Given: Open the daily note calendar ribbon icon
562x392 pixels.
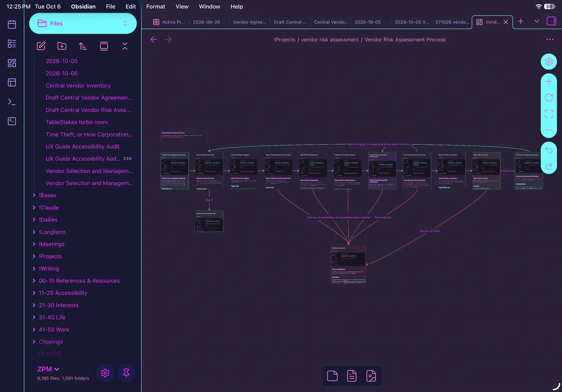Looking at the screenshot, I should click(x=12, y=24).
